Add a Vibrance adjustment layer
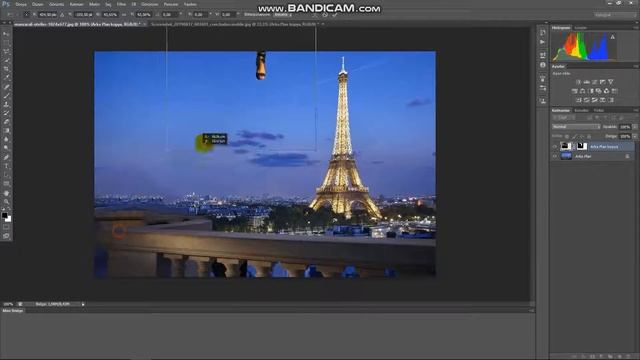The height and width of the screenshot is (360, 640). coord(611,82)
